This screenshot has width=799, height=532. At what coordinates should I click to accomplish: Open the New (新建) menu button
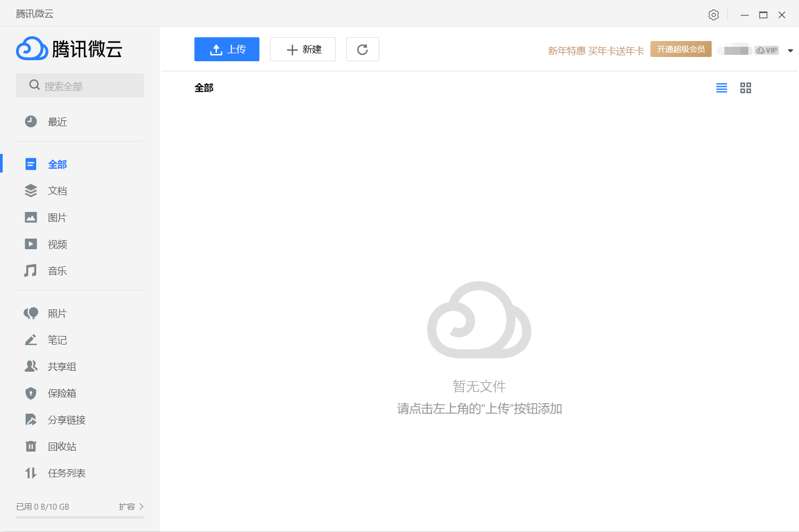click(x=303, y=50)
